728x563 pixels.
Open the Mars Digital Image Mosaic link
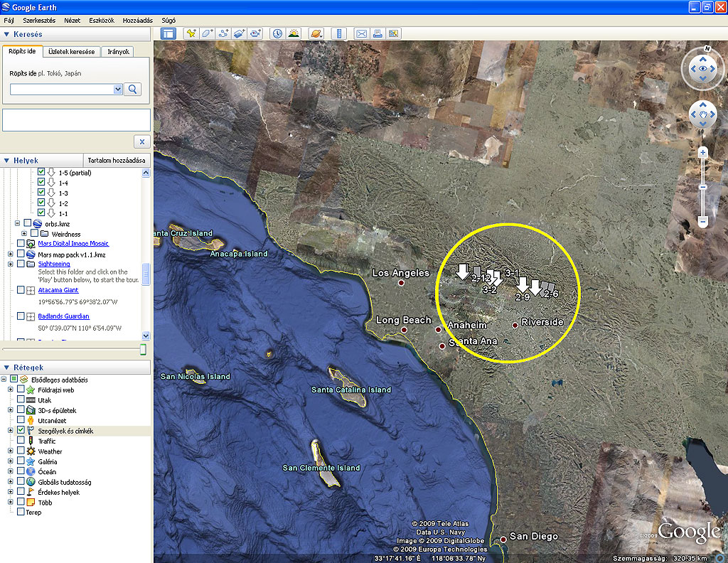coord(73,243)
